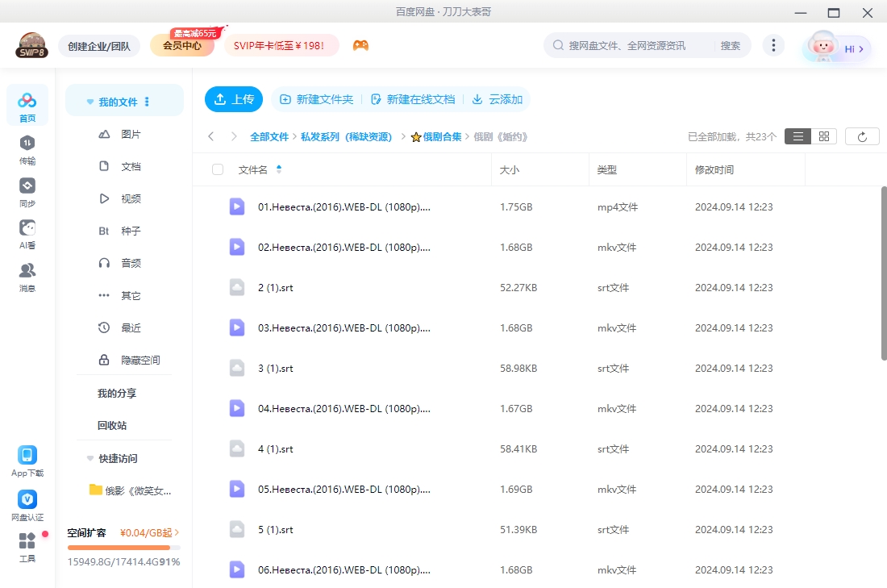Click the 网盘认证 shield icon
This screenshot has height=588, width=887.
point(27,500)
